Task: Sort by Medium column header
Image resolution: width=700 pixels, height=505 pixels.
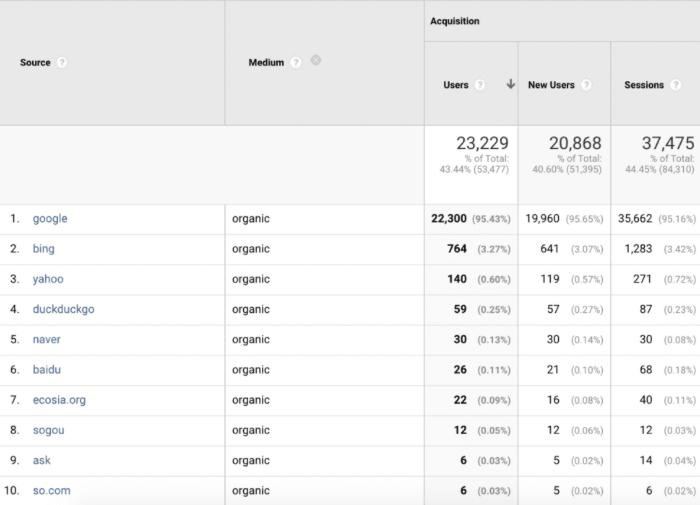Action: (x=266, y=63)
